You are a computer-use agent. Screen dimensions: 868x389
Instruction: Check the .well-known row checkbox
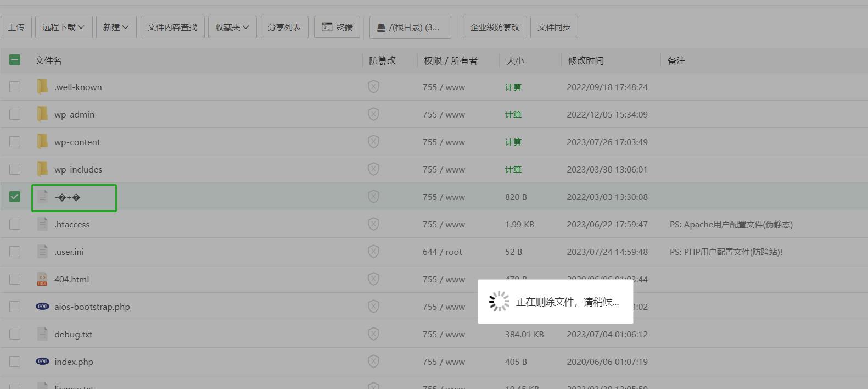click(x=15, y=87)
